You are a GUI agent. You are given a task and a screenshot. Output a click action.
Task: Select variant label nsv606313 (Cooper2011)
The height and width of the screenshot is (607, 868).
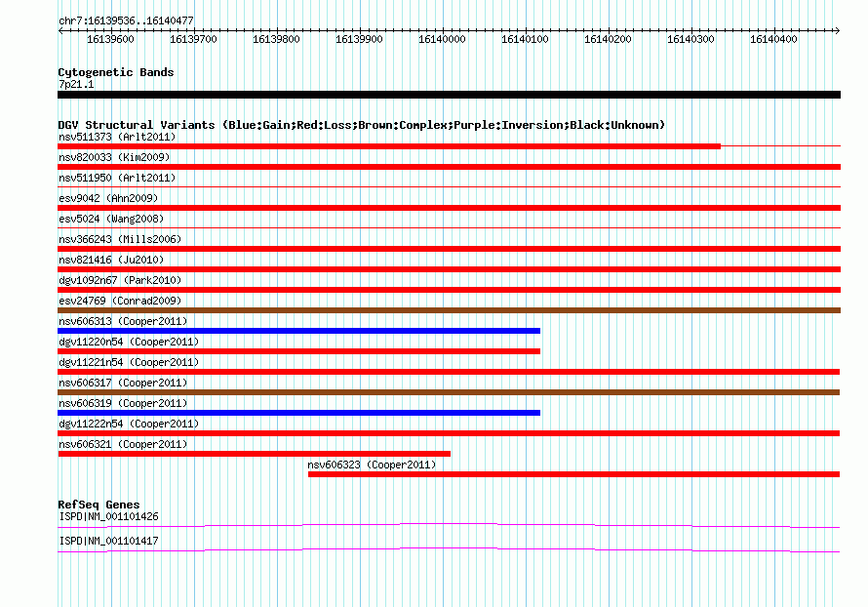123,321
